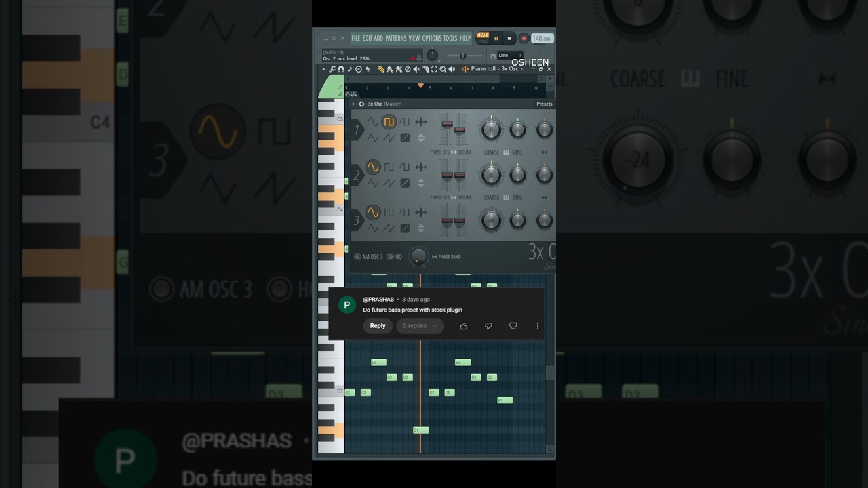Screen dimensions: 868x488
Task: Click the undo arrow in piano roll toolbar
Action: [368, 69]
